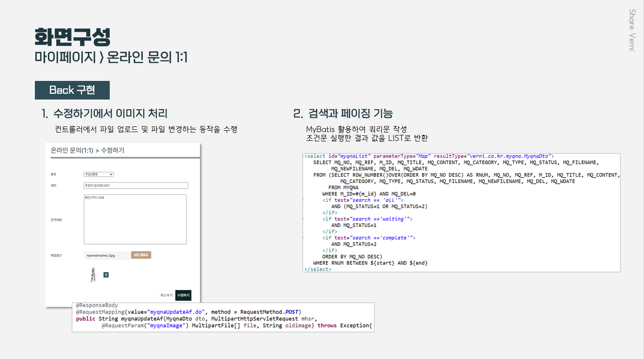Click the @RequestMapping code line
Screen dimensions: 644x359
(x=189, y=312)
